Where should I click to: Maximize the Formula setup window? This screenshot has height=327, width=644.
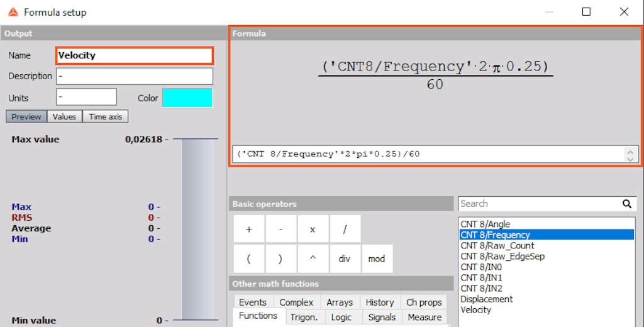587,12
